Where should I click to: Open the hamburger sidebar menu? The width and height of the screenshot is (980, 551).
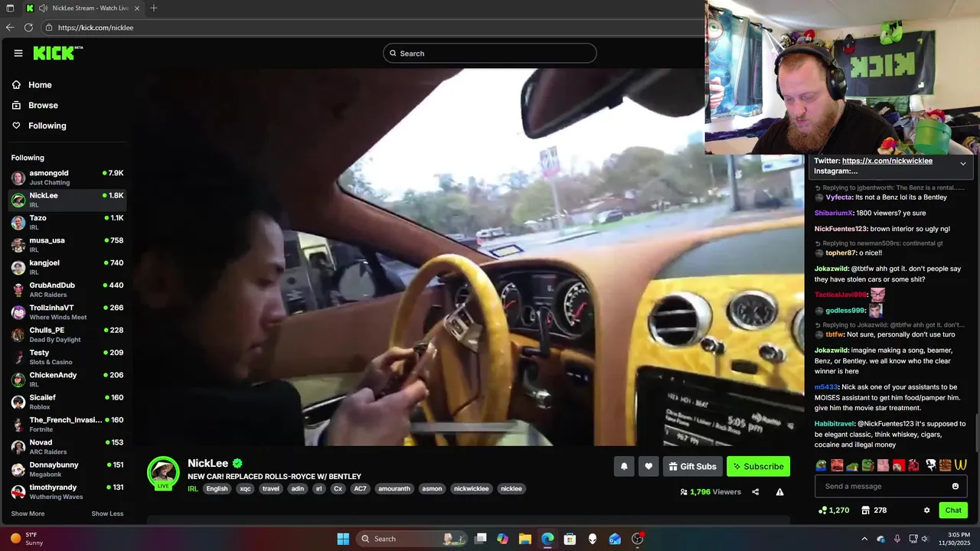tap(18, 53)
